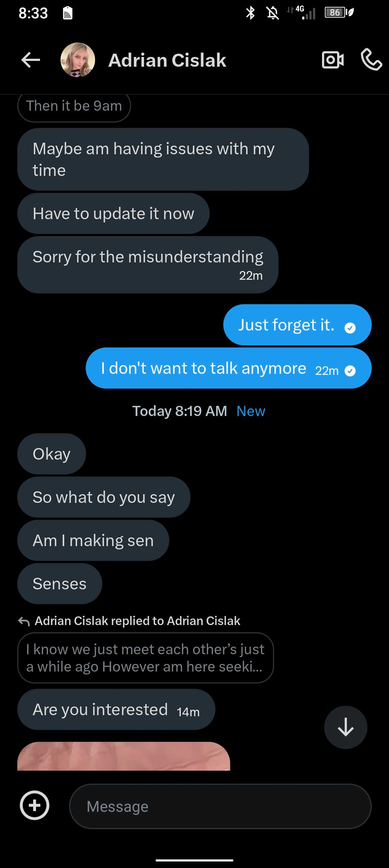389x868 pixels.
Task: Tap the plus attachment icon
Action: [x=35, y=805]
